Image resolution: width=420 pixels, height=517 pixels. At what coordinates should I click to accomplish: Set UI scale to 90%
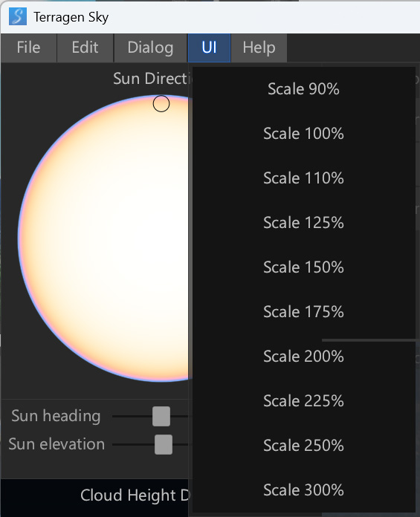point(303,89)
